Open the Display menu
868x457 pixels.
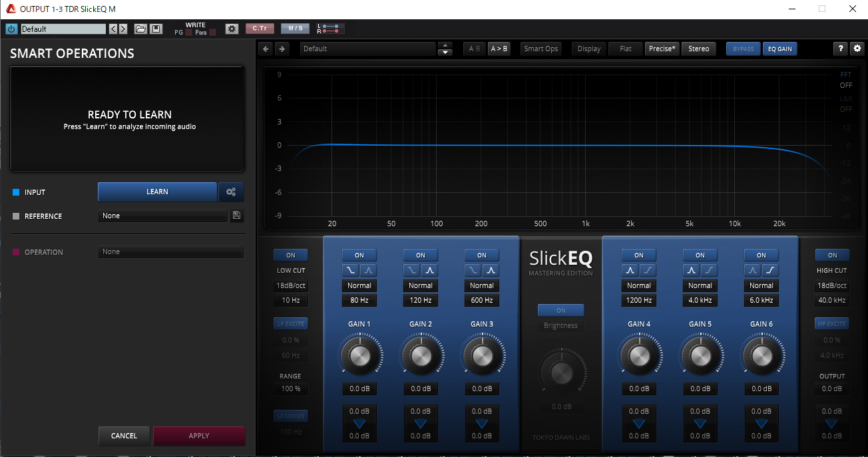[x=589, y=49]
